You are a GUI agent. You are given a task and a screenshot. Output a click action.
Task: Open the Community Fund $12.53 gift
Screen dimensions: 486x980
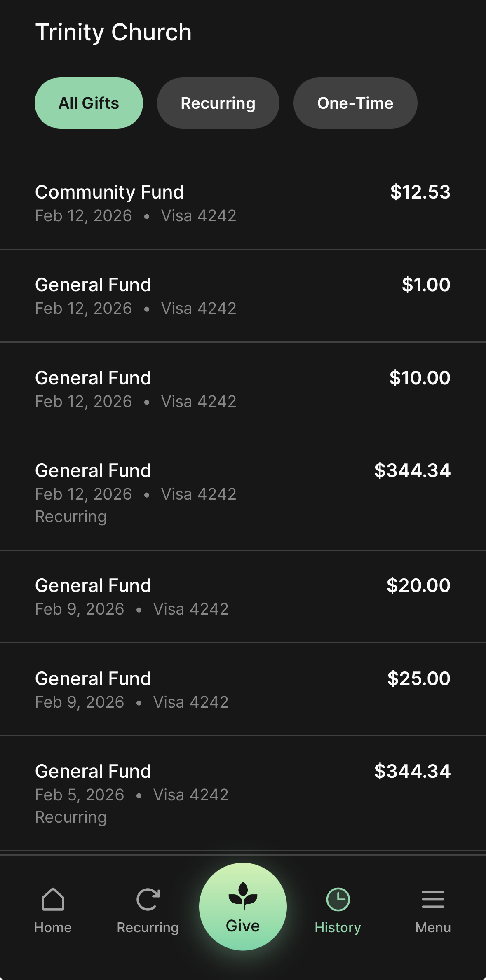[243, 203]
